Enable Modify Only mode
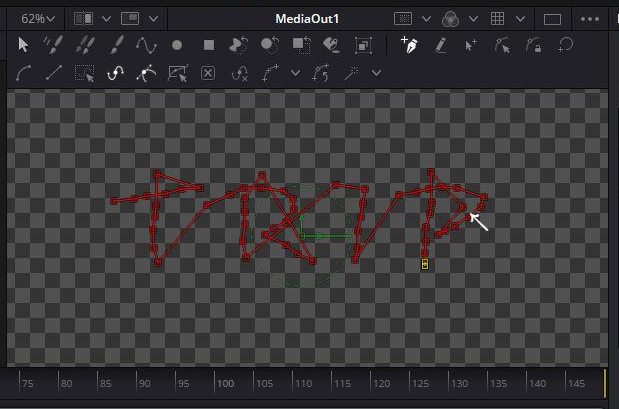This screenshot has height=409, width=619. point(503,45)
